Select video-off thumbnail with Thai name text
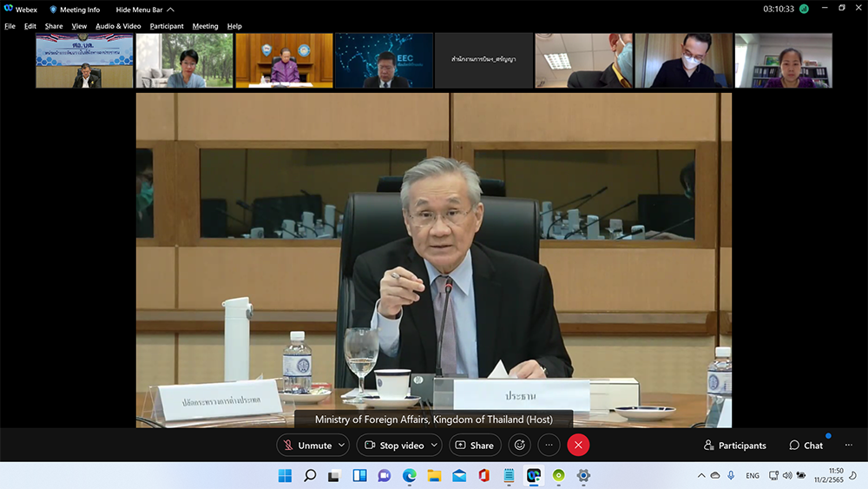Image resolution: width=868 pixels, height=489 pixels. (x=483, y=60)
